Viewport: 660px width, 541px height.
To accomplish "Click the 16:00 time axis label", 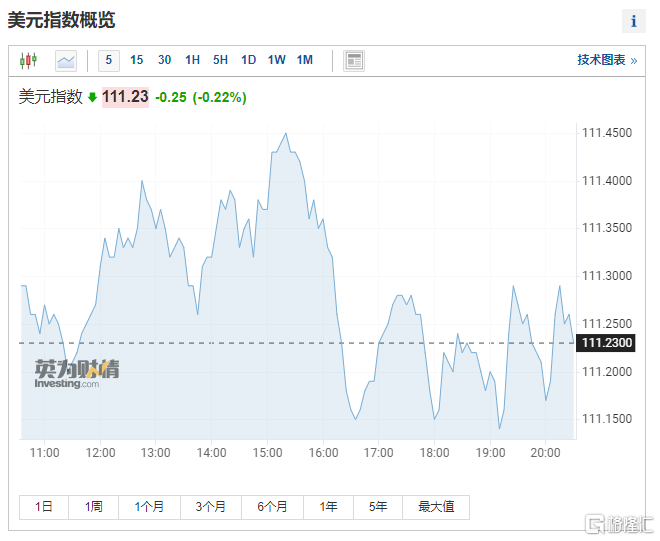I will [323, 453].
